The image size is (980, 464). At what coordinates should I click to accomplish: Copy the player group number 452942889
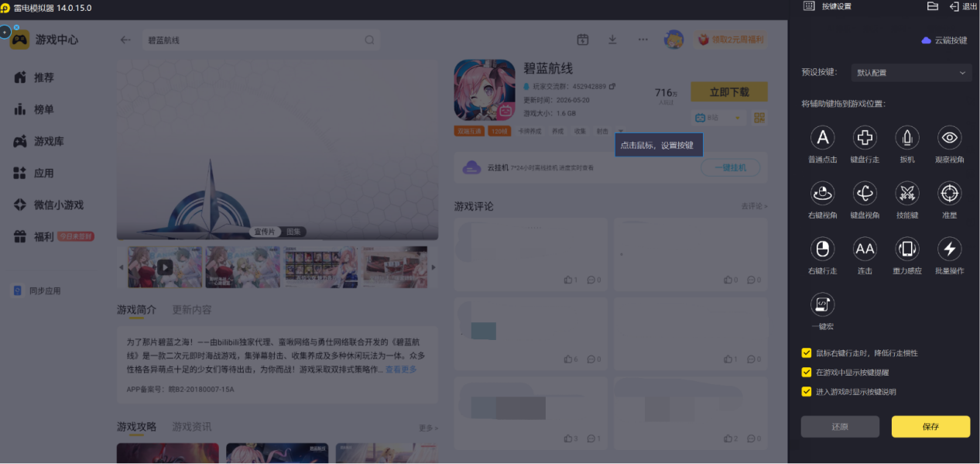click(612, 86)
